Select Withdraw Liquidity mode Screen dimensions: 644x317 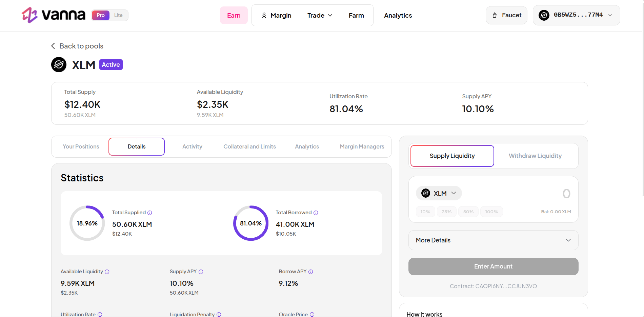(535, 156)
